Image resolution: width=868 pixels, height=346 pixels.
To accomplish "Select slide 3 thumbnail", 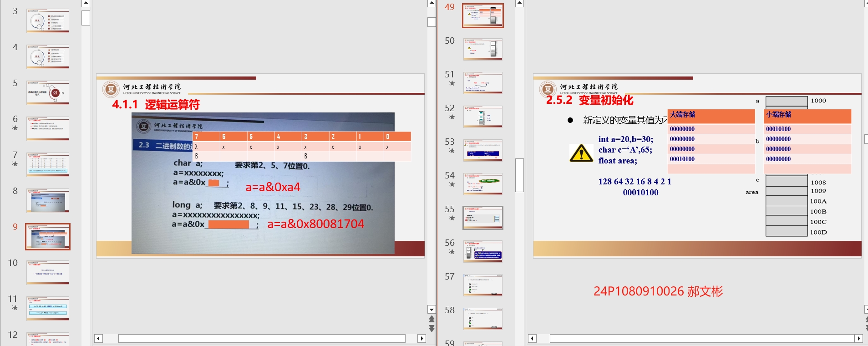I will click(48, 20).
